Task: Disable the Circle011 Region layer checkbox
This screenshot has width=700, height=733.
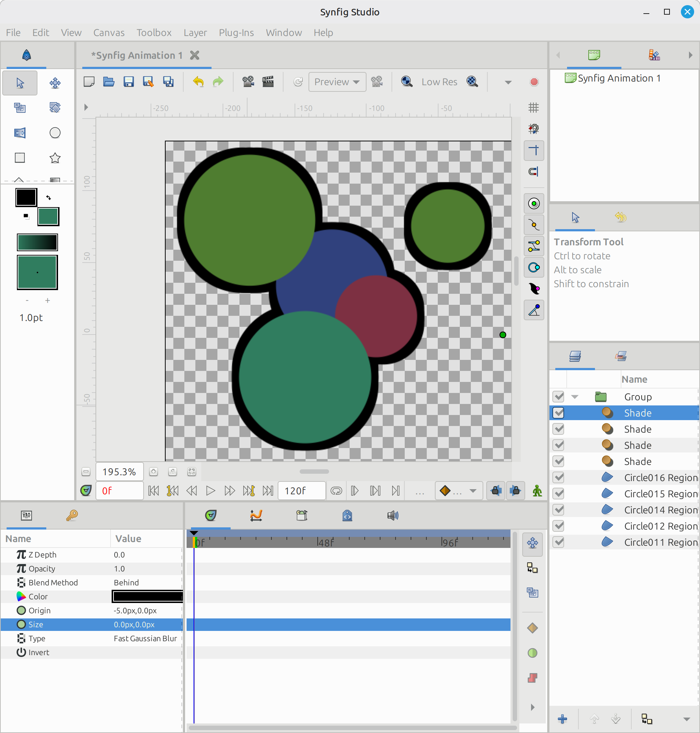Action: [x=558, y=542]
